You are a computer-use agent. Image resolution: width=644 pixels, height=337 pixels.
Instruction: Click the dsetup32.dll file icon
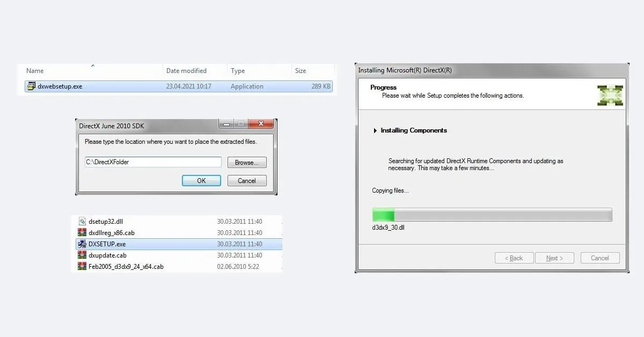pos(82,221)
